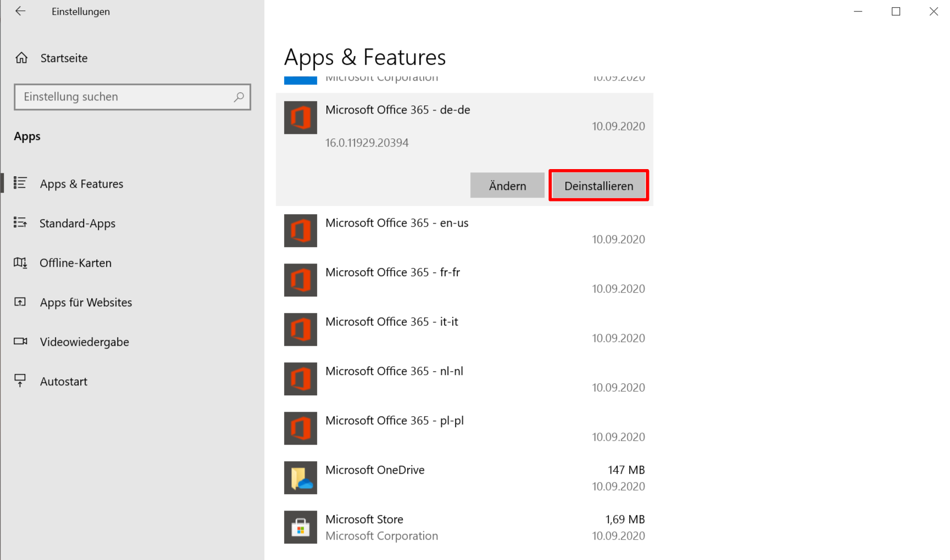
Task: Click the Office 365 nl-nl icon
Action: [x=301, y=379]
